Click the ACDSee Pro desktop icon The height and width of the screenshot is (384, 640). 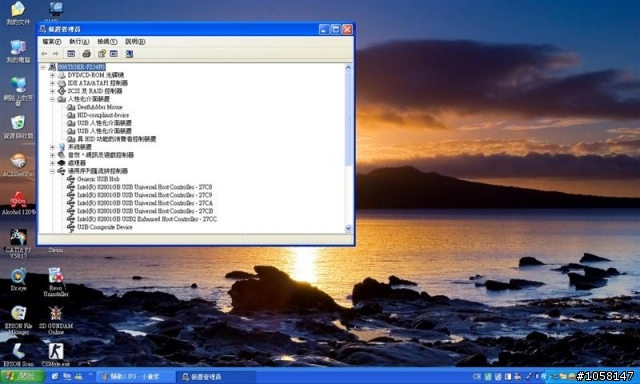pyautogui.click(x=18, y=165)
